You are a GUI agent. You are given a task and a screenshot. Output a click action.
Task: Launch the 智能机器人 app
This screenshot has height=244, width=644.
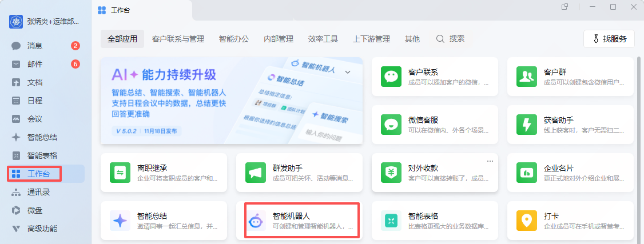pyautogui.click(x=300, y=221)
